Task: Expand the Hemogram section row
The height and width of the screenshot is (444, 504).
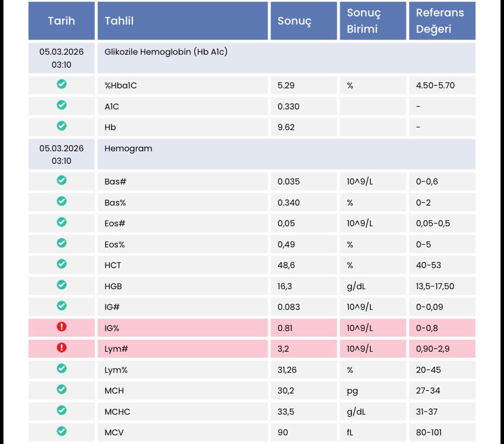Action: point(128,149)
